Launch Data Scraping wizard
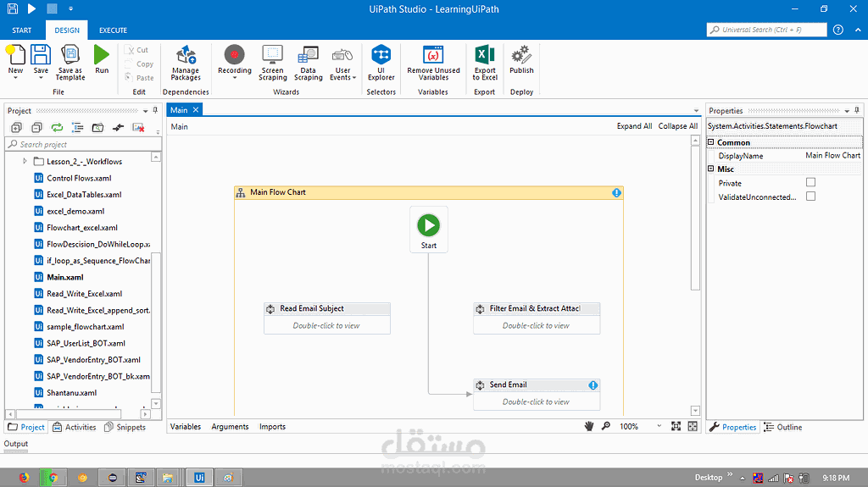Image resolution: width=868 pixels, height=487 pixels. pyautogui.click(x=309, y=63)
